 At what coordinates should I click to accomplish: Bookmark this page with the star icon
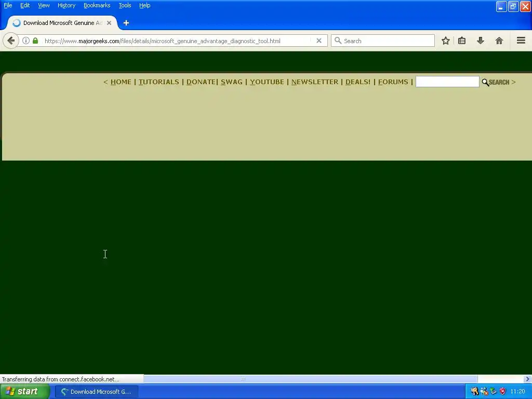pos(445,41)
